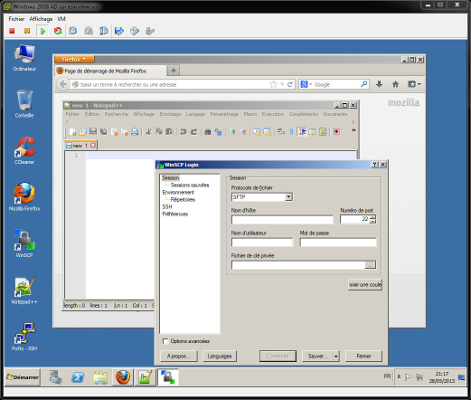Click the New file icon in Notepad++
Screen dimensions: 471x400
pos(72,132)
